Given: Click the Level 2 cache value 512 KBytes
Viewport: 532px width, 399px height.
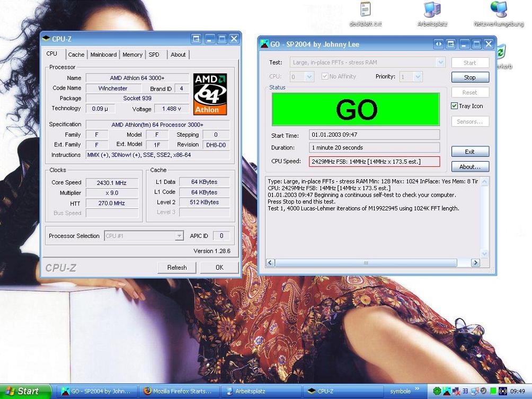Looking at the screenshot, I should click(204, 202).
